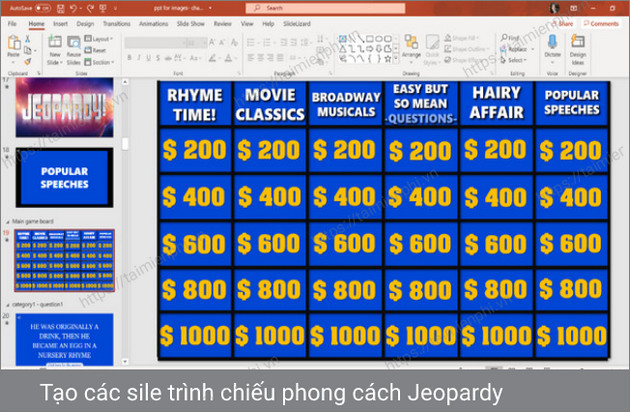Click the Save icon in title bar

60,8
